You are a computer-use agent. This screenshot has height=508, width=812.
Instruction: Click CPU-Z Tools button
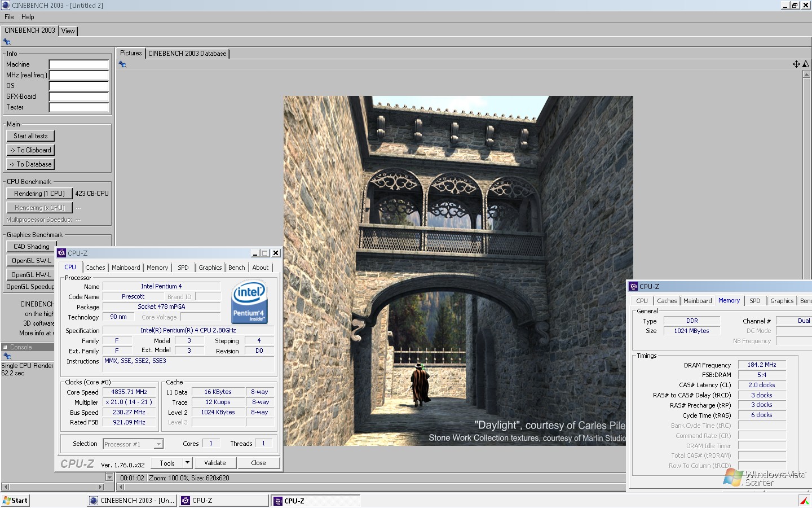[x=167, y=463]
